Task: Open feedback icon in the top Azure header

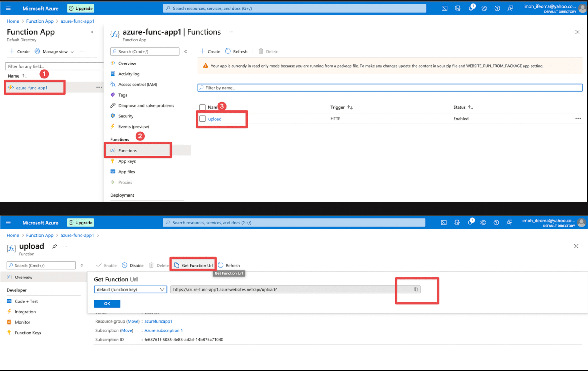Action: tap(510, 8)
